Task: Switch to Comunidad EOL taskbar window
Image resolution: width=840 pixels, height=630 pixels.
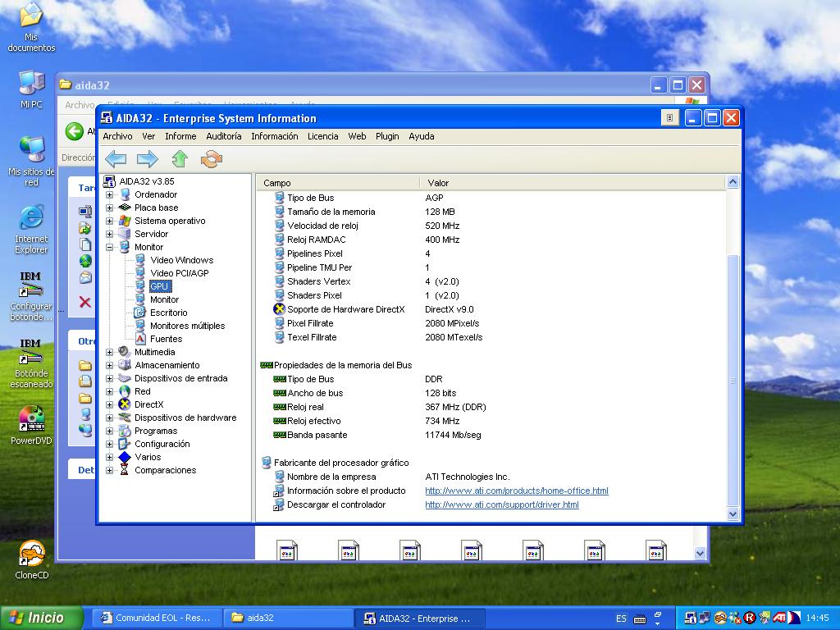Action: [156, 618]
